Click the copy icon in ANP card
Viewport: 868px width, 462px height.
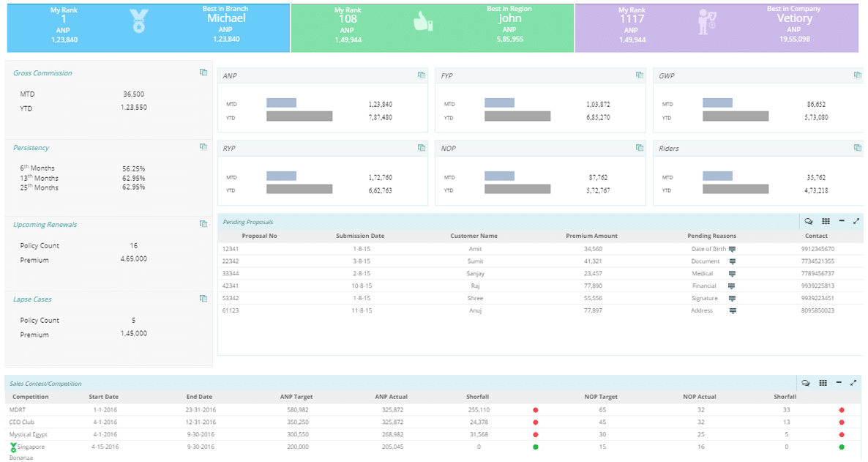pos(422,75)
